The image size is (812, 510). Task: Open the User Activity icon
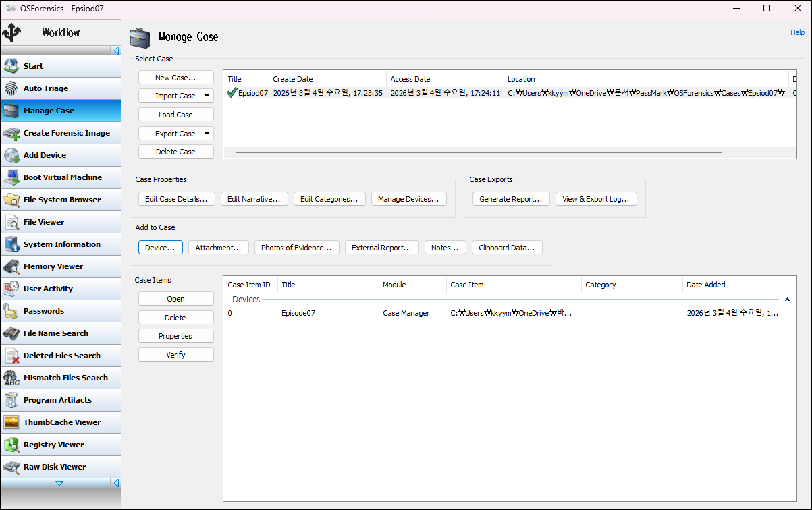[11, 289]
